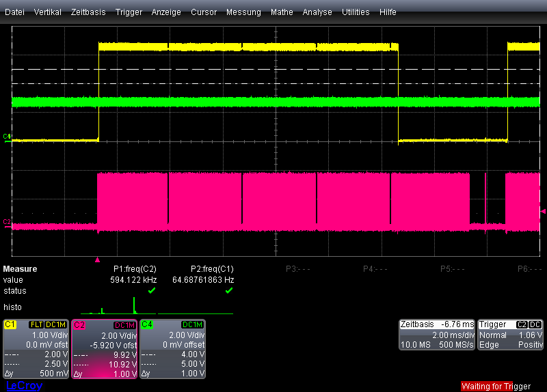This screenshot has width=547, height=392.
Task: Click the C4 channel badge
Action: click(x=147, y=325)
